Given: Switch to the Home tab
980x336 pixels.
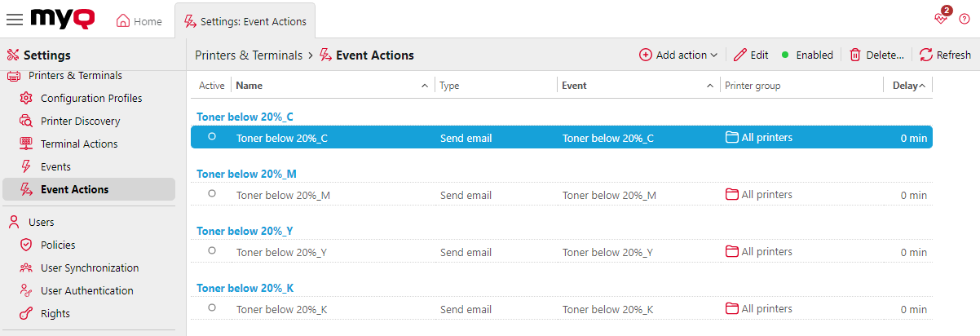Looking at the screenshot, I should (139, 21).
